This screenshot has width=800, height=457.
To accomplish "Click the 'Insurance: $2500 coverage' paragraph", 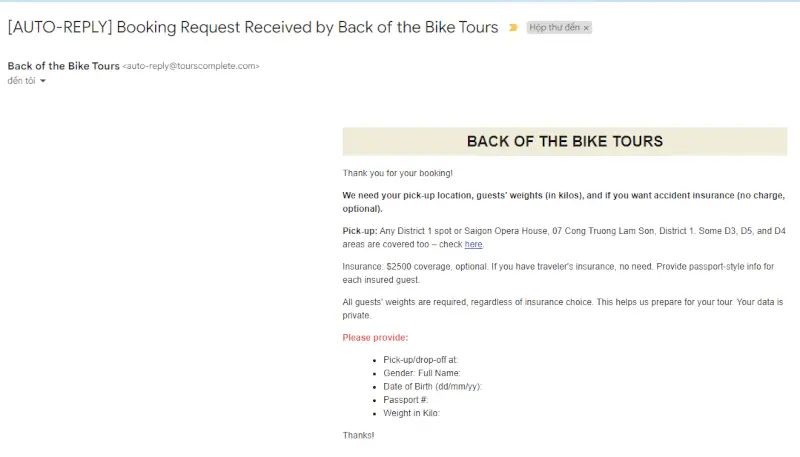I will click(x=558, y=273).
